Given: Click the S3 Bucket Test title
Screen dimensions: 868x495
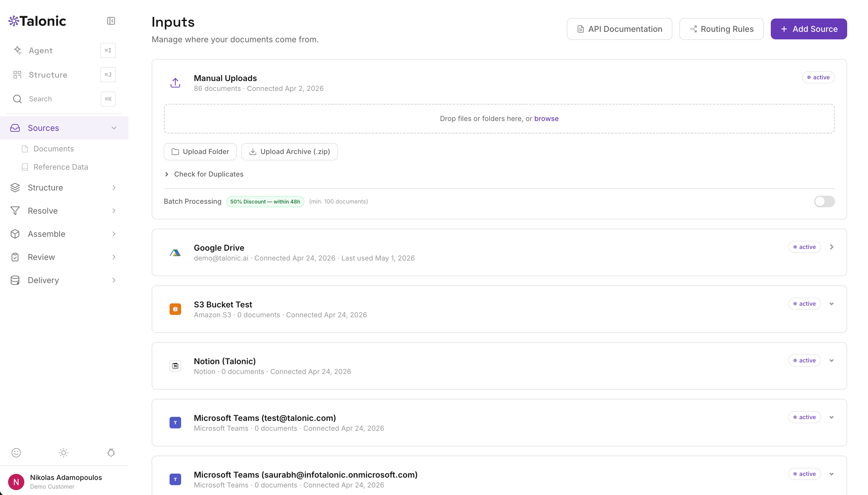Looking at the screenshot, I should pyautogui.click(x=223, y=305).
